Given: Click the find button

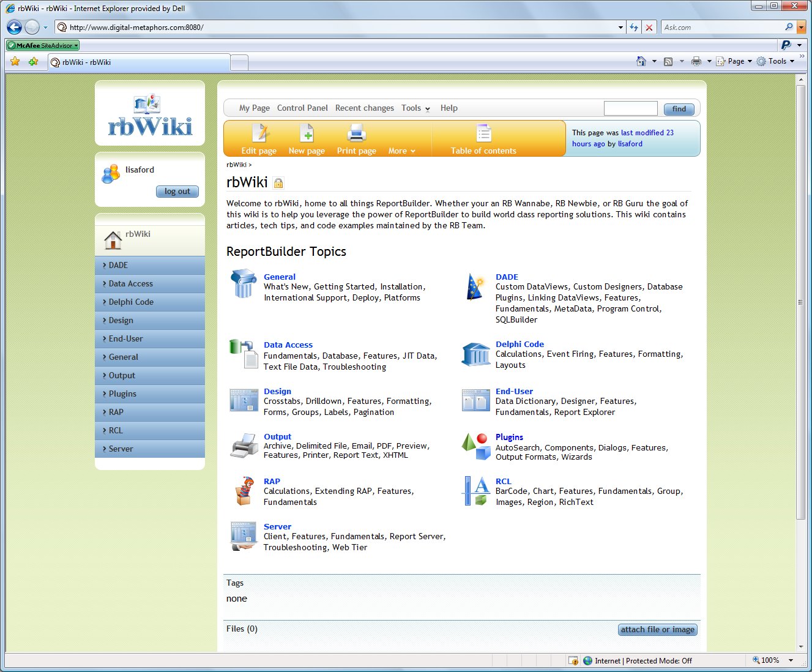Looking at the screenshot, I should [x=679, y=109].
